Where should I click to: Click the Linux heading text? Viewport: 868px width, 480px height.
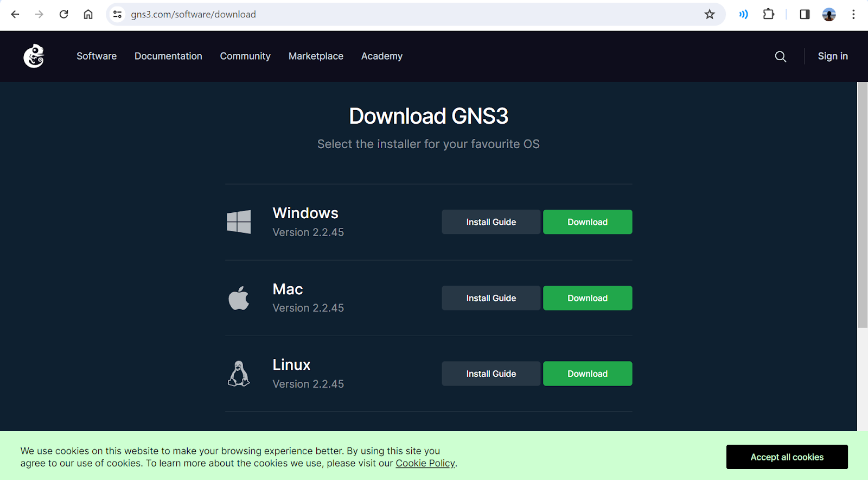(x=291, y=365)
